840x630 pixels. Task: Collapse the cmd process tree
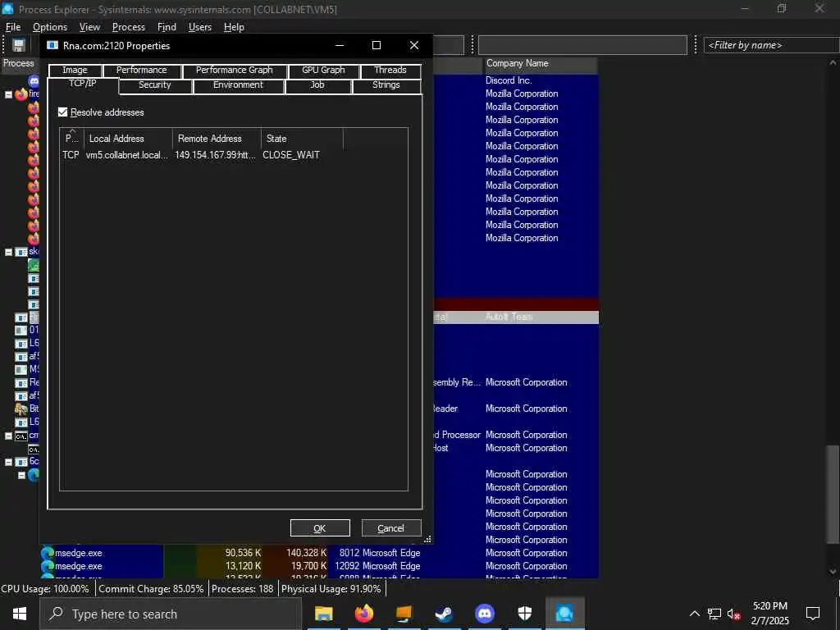tap(8, 436)
